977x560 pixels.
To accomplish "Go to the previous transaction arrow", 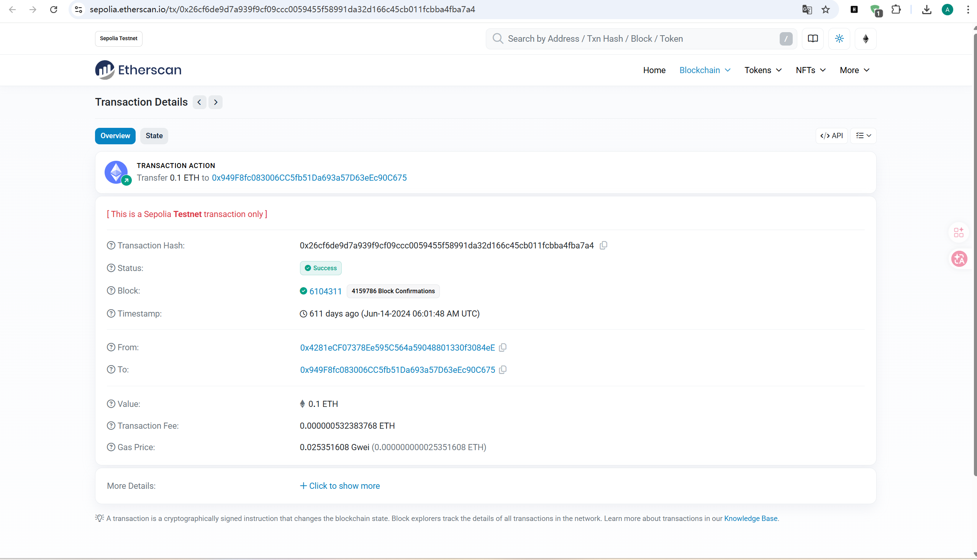I will tap(199, 102).
